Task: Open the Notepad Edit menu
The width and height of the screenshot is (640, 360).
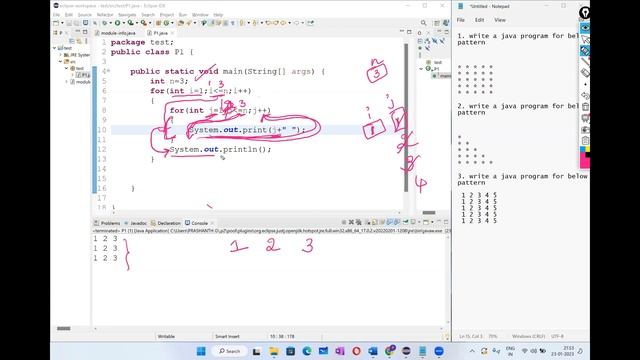Action: point(480,20)
